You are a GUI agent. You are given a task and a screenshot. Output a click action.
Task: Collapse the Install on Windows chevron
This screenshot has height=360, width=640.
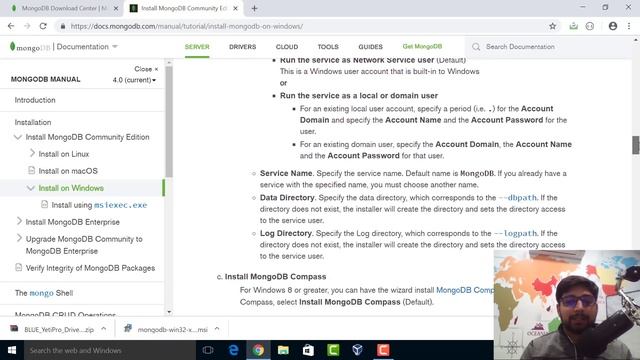pos(31,188)
